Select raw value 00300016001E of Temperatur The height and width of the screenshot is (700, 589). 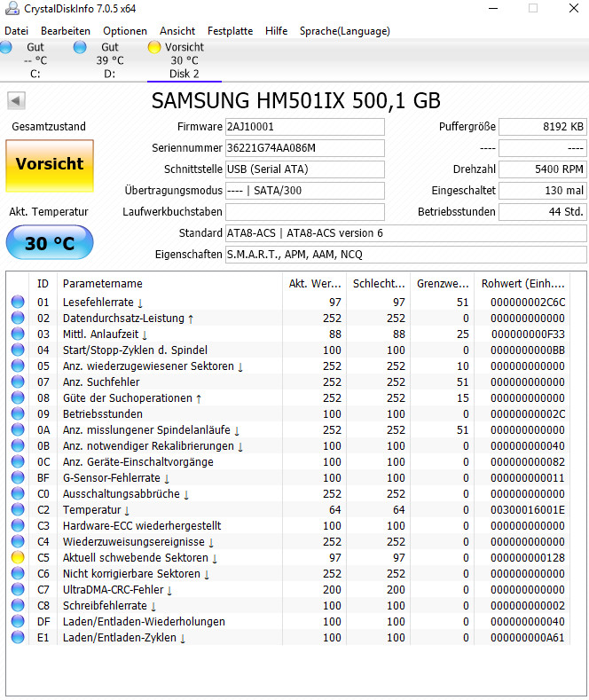coord(528,509)
